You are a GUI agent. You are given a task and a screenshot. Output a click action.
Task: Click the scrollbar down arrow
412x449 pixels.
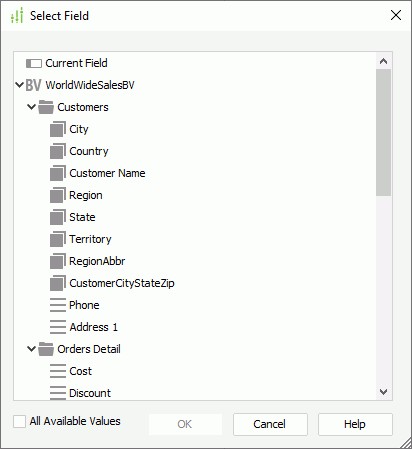[x=383, y=392]
